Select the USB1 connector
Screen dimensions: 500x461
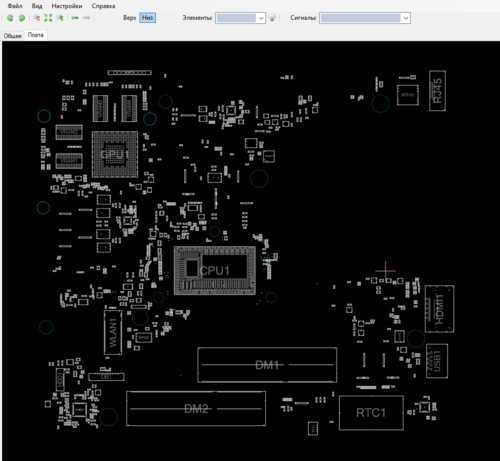click(437, 361)
